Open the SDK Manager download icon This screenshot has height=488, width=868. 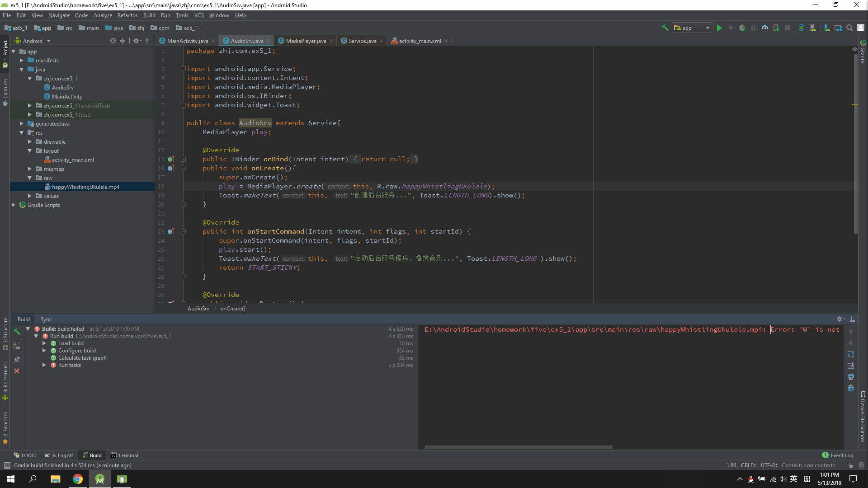click(x=826, y=28)
